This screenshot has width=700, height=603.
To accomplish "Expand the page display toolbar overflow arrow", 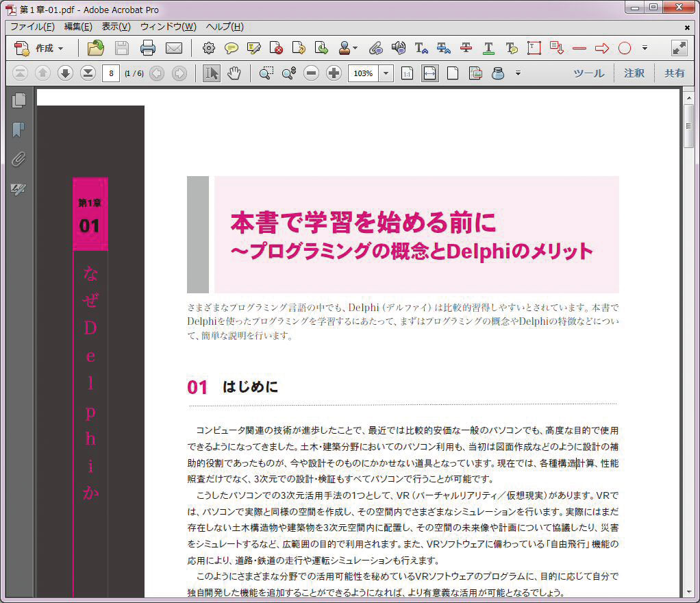I will coord(518,73).
